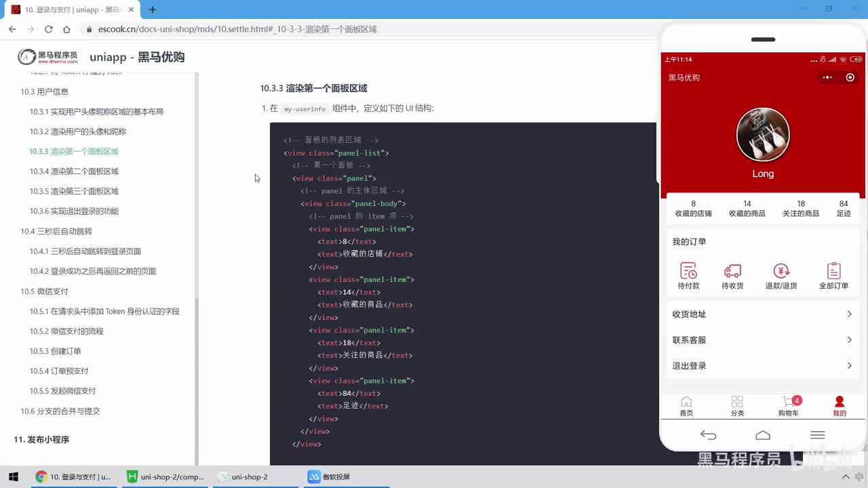This screenshot has height=488, width=868.
Task: Switch to Chrome taskbar window
Action: click(75, 477)
